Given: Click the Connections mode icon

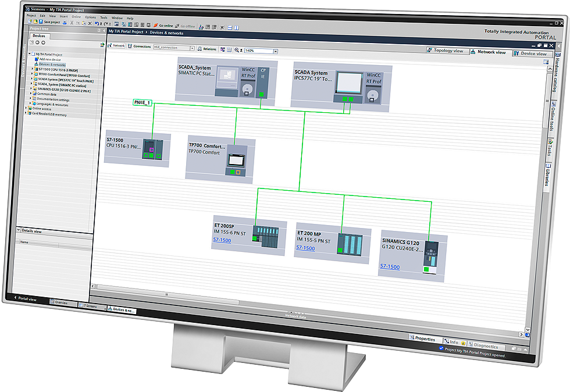Looking at the screenshot, I should pos(130,46).
